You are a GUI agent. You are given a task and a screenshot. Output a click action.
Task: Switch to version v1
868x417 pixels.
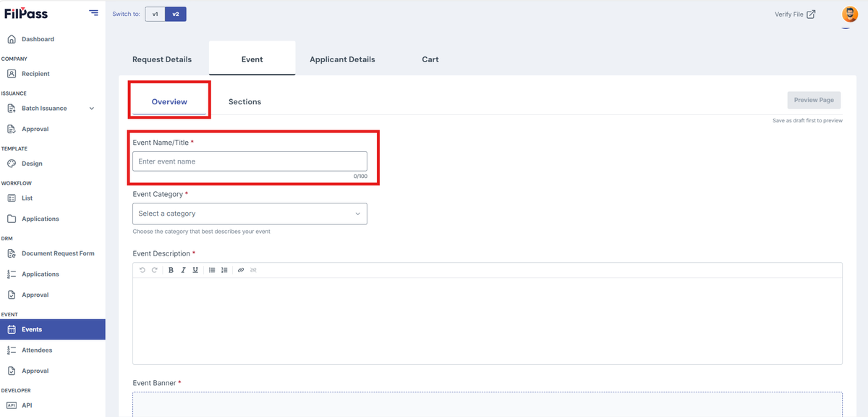click(155, 14)
